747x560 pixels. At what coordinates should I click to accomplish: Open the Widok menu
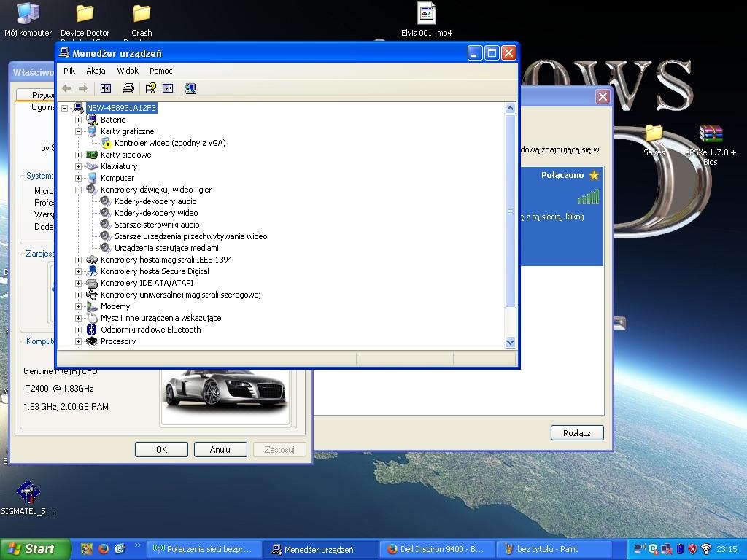pyautogui.click(x=128, y=71)
